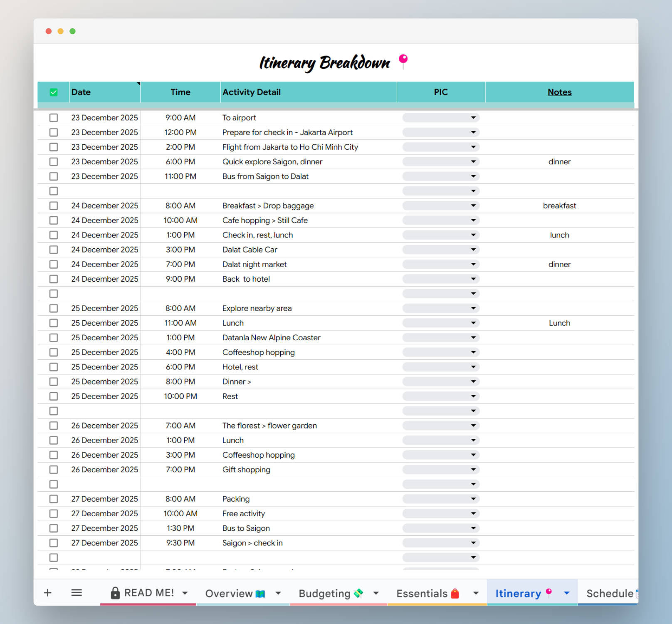Click the Notes header link
The image size is (672, 624).
pyautogui.click(x=559, y=92)
